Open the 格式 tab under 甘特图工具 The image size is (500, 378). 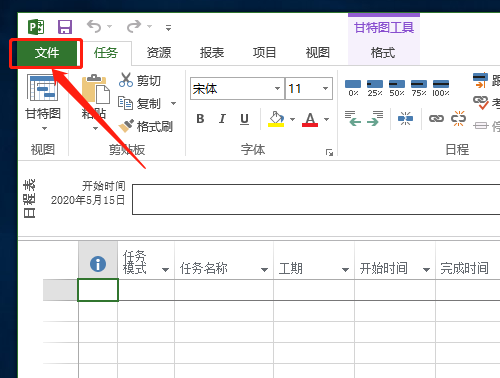click(383, 53)
